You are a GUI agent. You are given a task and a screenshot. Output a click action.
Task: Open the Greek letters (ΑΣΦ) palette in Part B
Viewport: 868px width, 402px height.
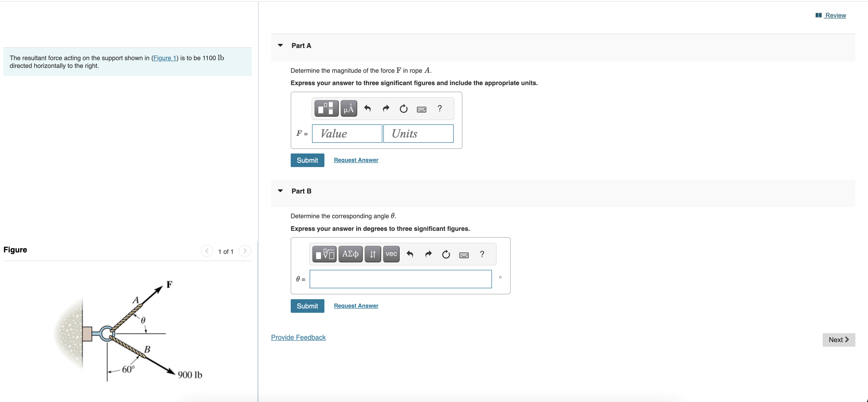point(350,254)
